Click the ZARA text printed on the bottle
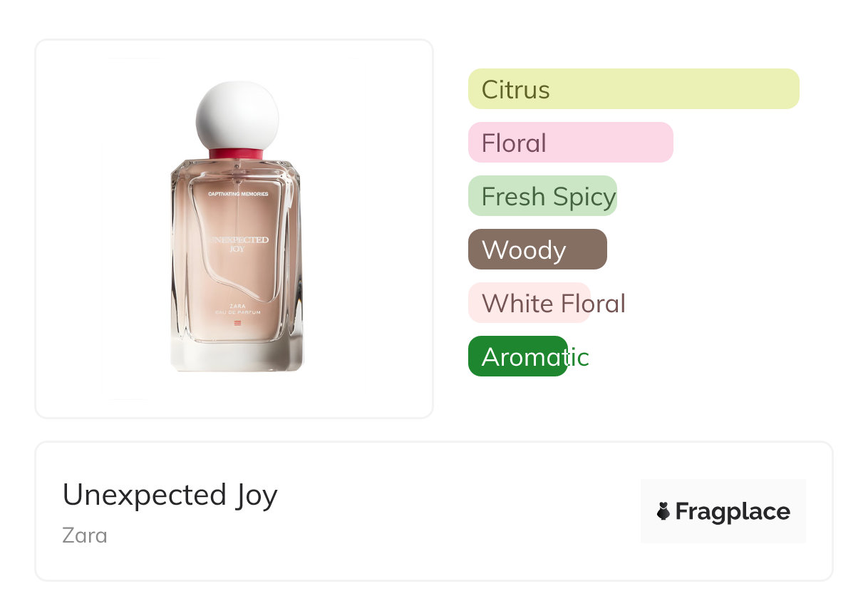 coord(238,306)
